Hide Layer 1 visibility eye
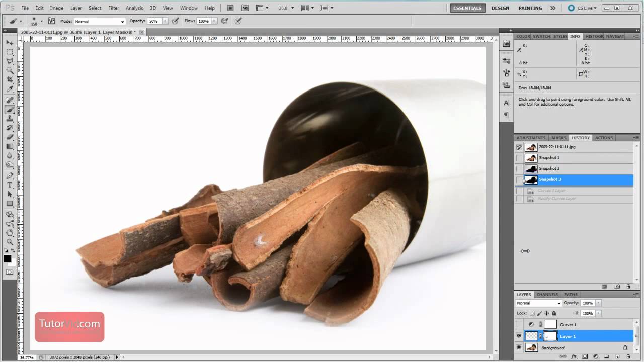Image resolution: width=644 pixels, height=362 pixels. [519, 336]
